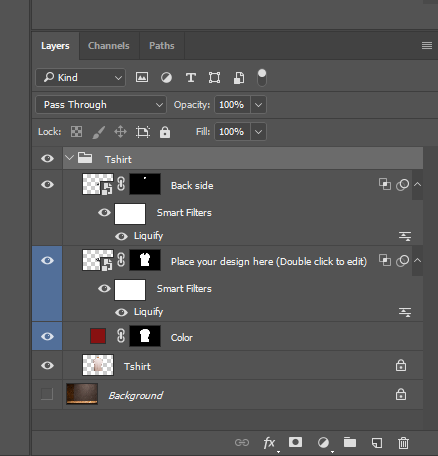Screen dimensions: 438x456
Task: Create a new group folder icon
Action: (x=350, y=442)
